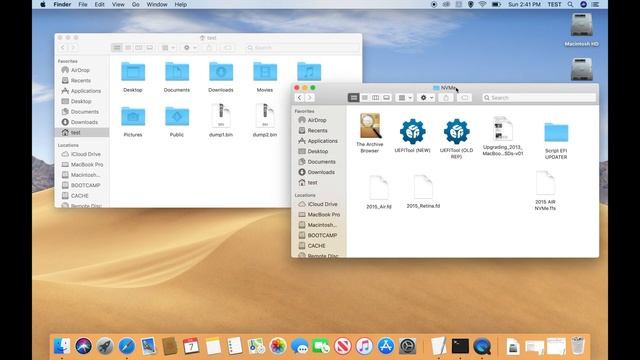Click Share button in NVMe window toolbar

446,98
